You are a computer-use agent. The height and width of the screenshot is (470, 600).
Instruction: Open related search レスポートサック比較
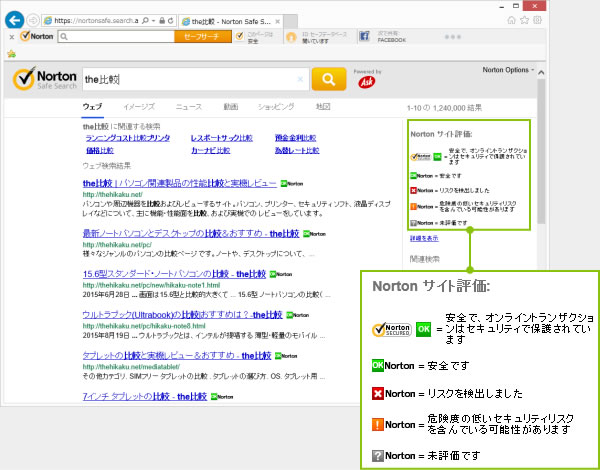tap(222, 138)
